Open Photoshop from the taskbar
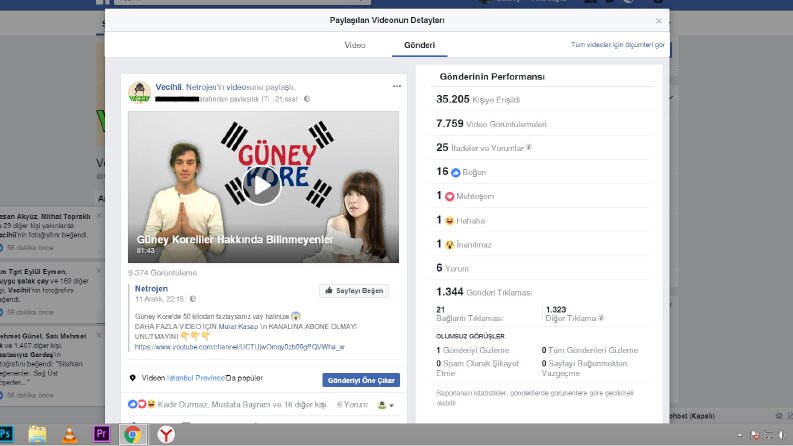Viewport: 793px width, 446px height. point(6,434)
